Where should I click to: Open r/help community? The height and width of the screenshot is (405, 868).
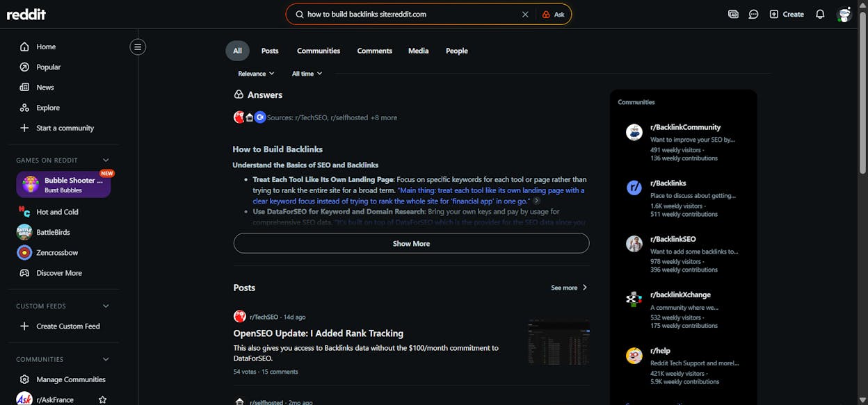pyautogui.click(x=660, y=351)
